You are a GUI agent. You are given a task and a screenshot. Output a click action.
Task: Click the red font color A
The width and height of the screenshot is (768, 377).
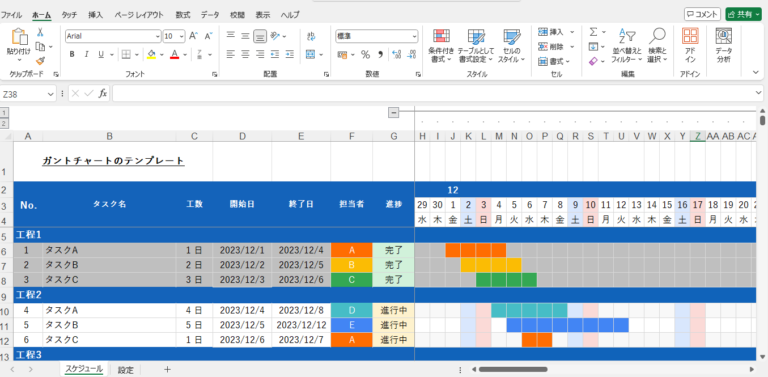(x=174, y=54)
